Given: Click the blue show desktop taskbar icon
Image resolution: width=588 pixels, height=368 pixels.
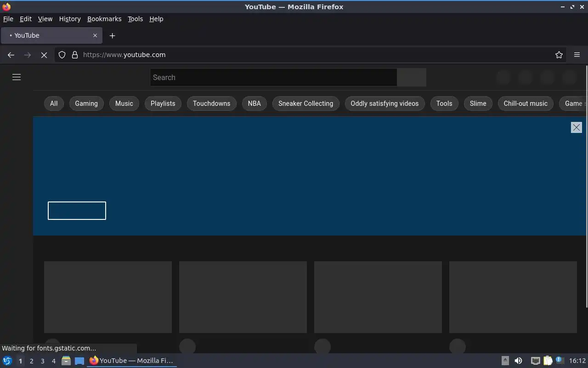Looking at the screenshot, I should [x=79, y=361].
